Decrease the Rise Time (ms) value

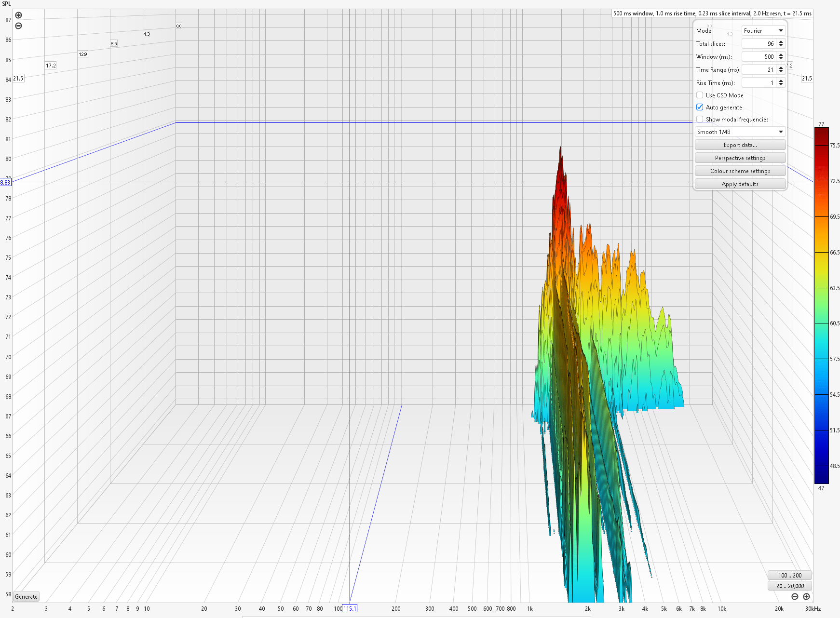click(x=781, y=85)
